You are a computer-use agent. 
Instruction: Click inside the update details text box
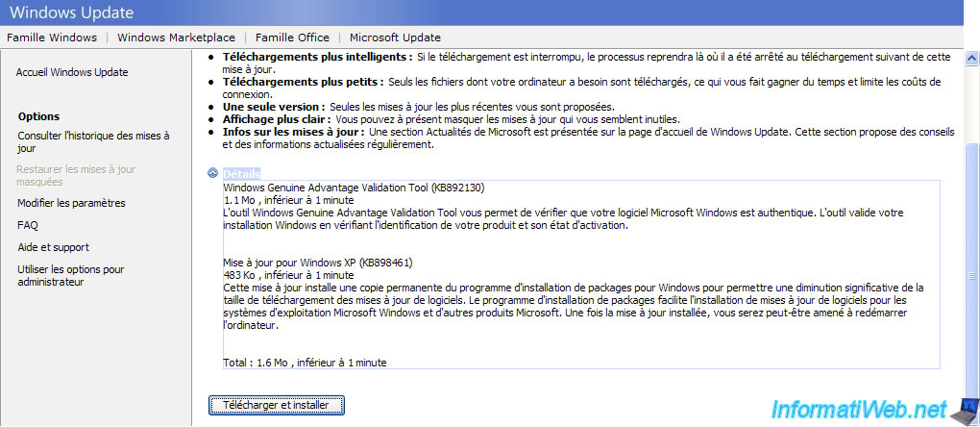click(581, 275)
